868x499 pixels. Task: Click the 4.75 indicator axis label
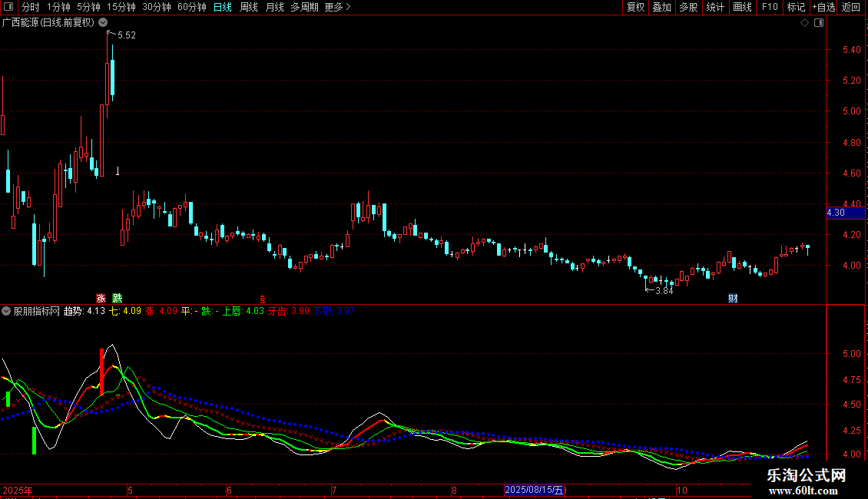(851, 380)
